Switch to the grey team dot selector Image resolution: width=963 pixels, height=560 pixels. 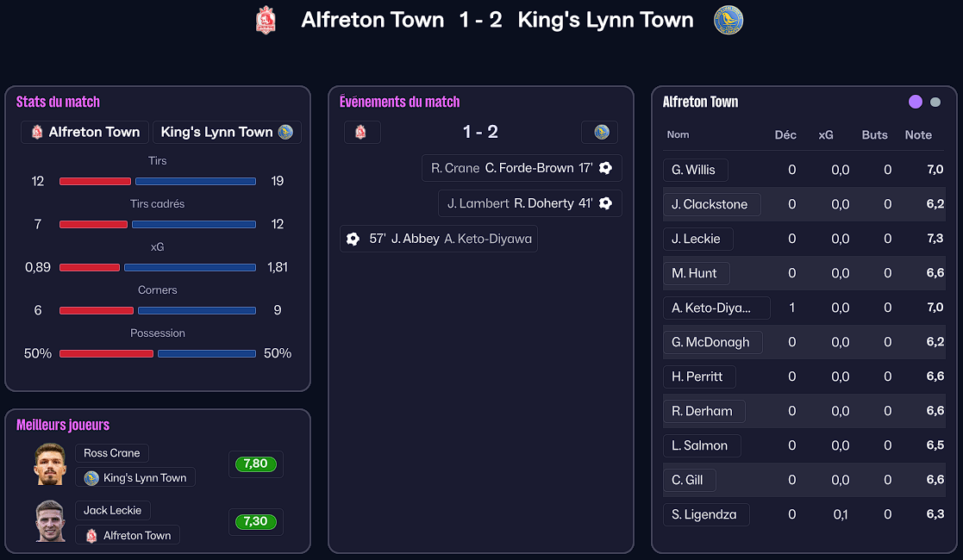click(x=935, y=102)
